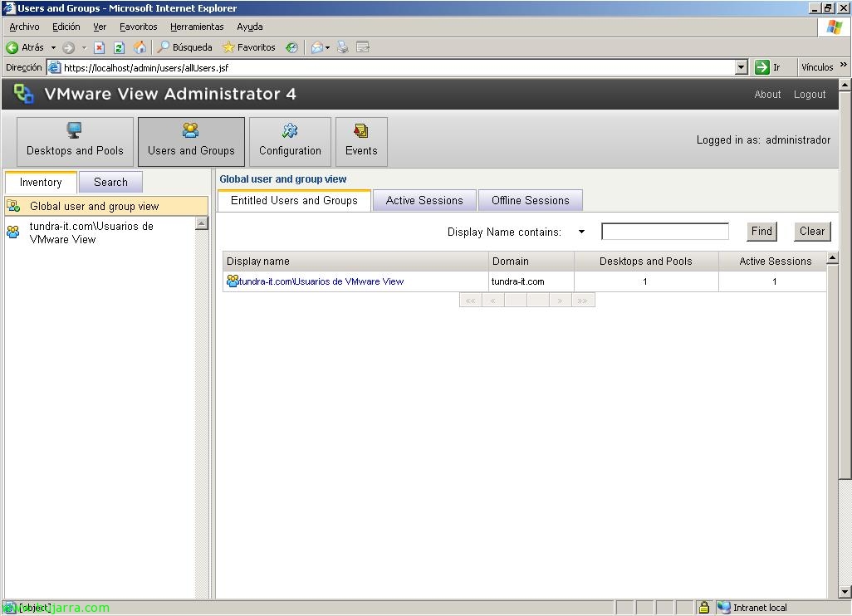Screen dimensions: 852x616
Task: Open the mail button dropdown arrow
Action: [327, 48]
